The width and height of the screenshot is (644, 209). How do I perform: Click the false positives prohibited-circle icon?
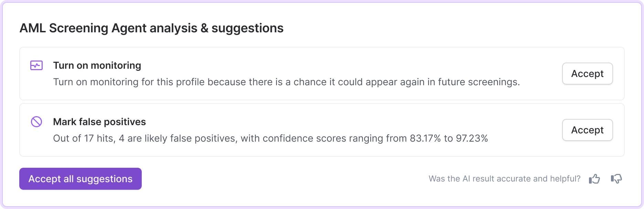[36, 122]
